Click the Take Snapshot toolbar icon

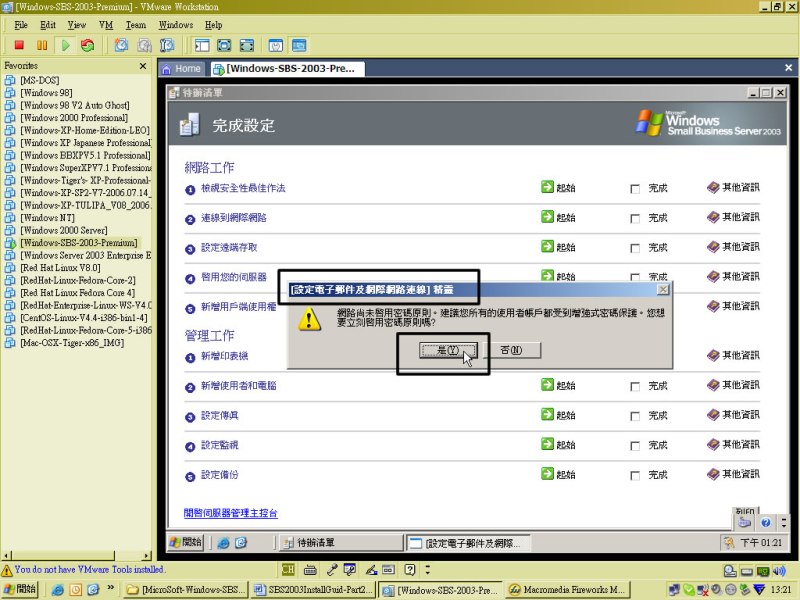pos(121,45)
